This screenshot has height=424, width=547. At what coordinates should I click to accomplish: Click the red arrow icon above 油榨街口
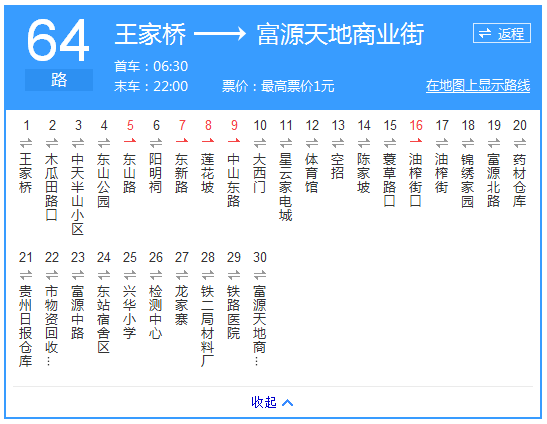tap(416, 141)
